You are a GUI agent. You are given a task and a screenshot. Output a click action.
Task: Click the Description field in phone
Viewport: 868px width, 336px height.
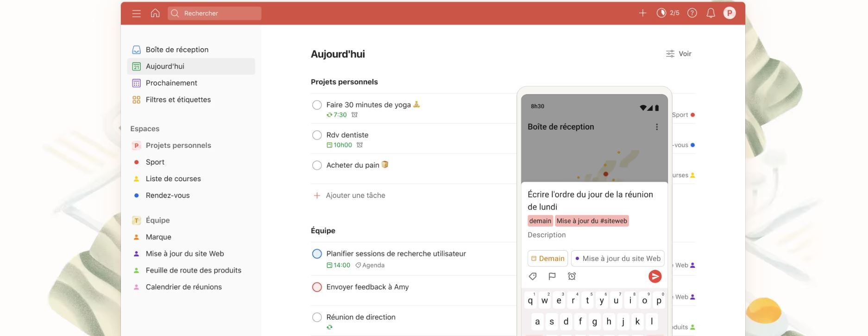(x=547, y=235)
